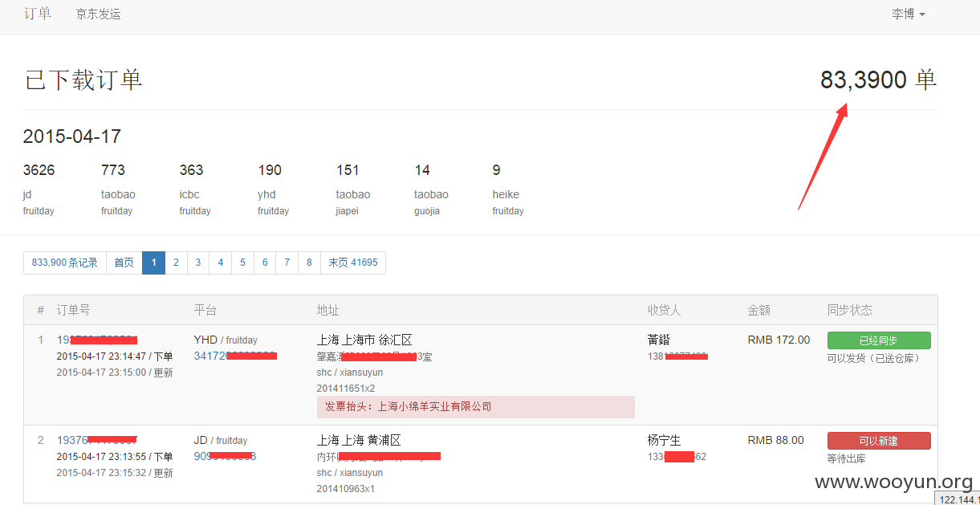Click the 83,3900 单 total counter
The height and width of the screenshot is (505, 980).
pyautogui.click(x=879, y=79)
